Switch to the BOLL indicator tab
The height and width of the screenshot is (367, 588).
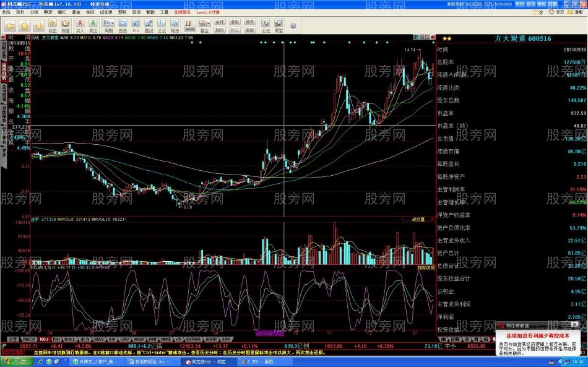pyautogui.click(x=70, y=339)
